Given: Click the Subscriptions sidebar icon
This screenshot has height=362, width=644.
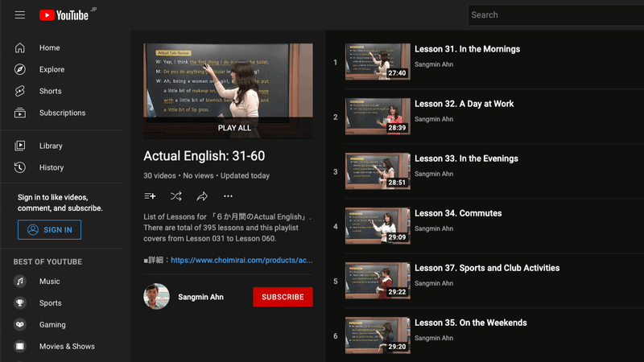Looking at the screenshot, I should point(19,113).
